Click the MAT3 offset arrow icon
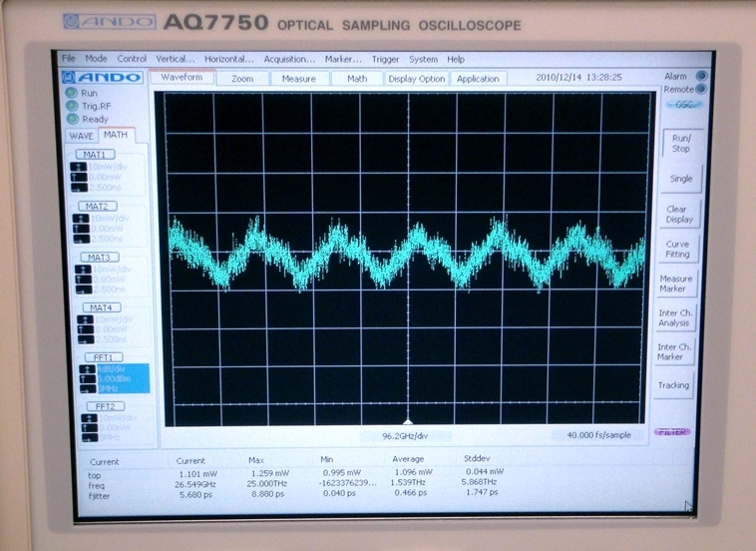Viewport: 756px width, 551px height. pyautogui.click(x=84, y=279)
